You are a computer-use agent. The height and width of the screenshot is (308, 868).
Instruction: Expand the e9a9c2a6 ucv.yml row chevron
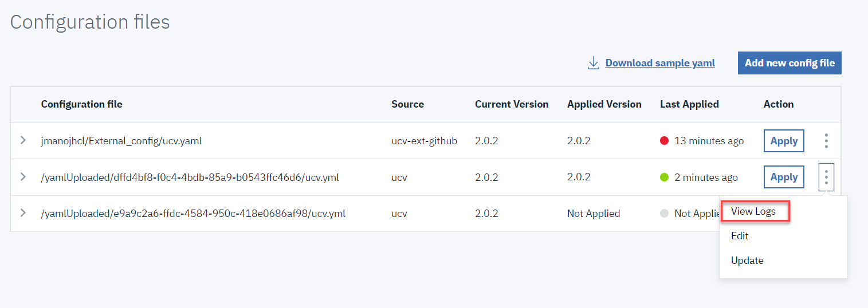point(23,213)
